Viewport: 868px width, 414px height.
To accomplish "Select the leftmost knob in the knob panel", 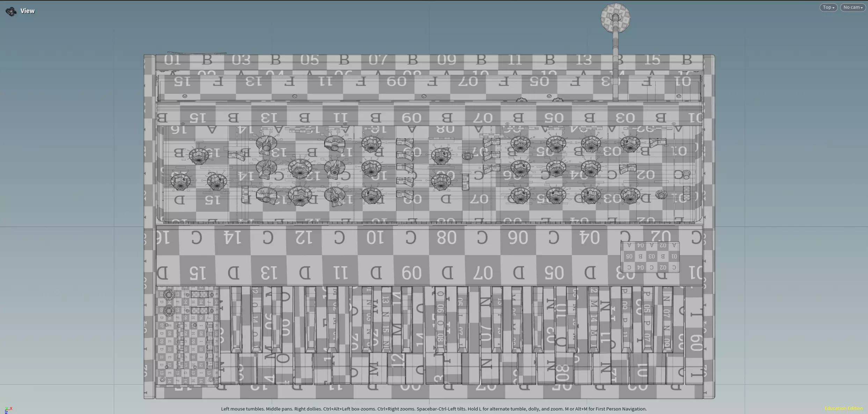I will 180,182.
